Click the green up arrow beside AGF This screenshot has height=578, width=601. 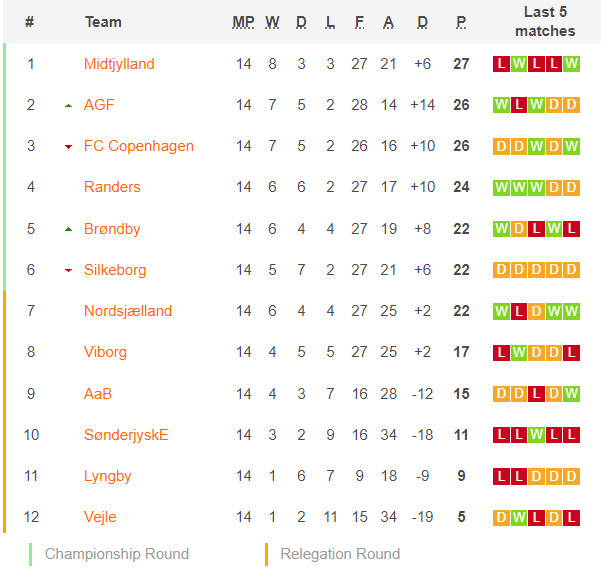pos(68,105)
